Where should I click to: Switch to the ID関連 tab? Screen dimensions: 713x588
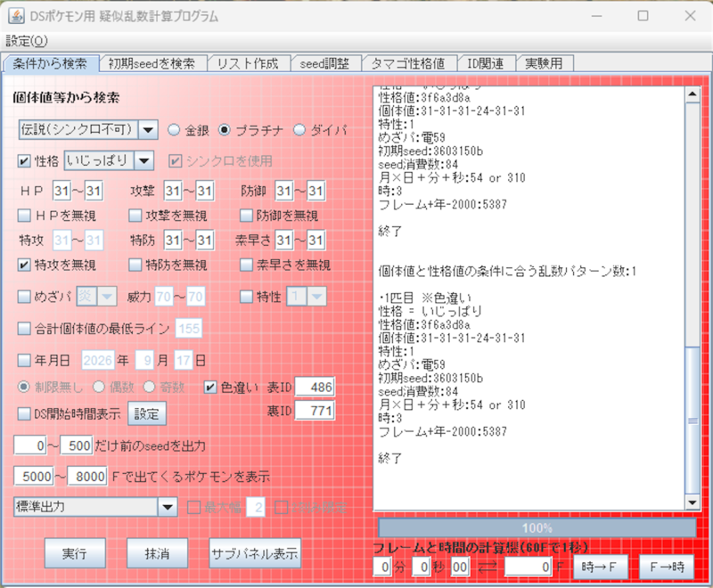[486, 63]
